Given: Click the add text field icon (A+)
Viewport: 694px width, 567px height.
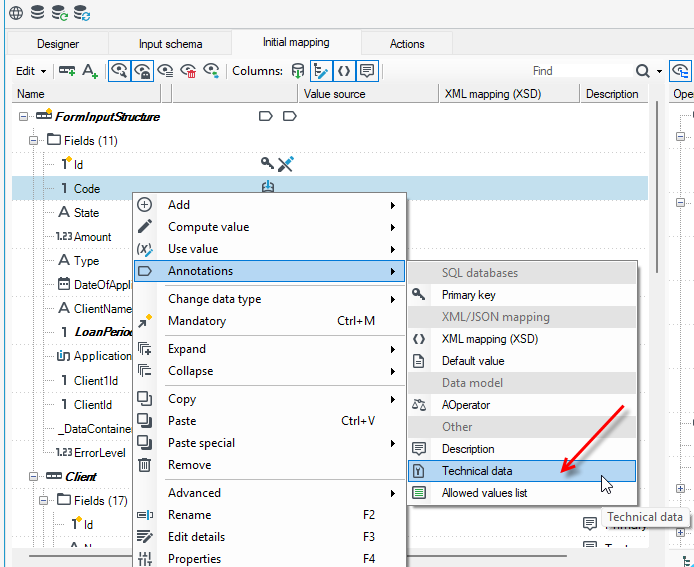Looking at the screenshot, I should (x=90, y=71).
